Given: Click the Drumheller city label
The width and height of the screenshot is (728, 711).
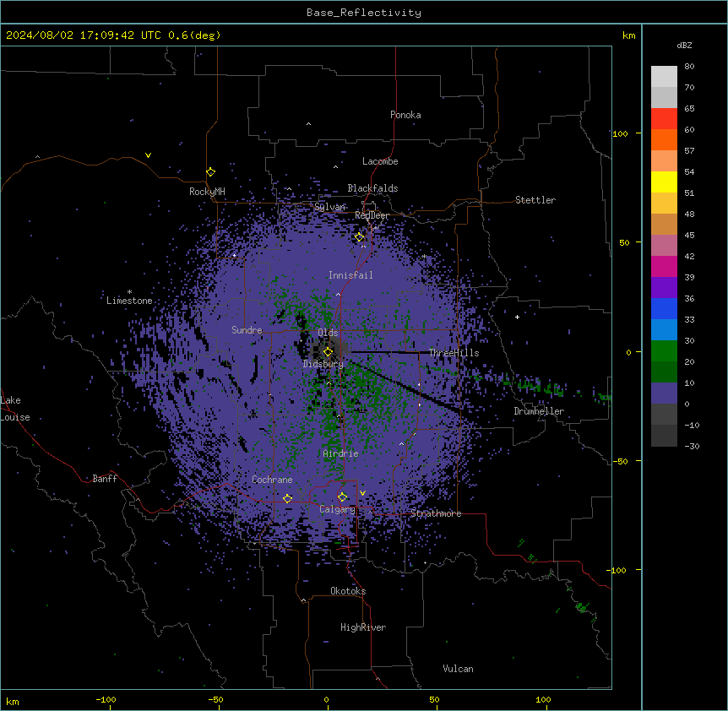Looking at the screenshot, I should click(x=539, y=411).
